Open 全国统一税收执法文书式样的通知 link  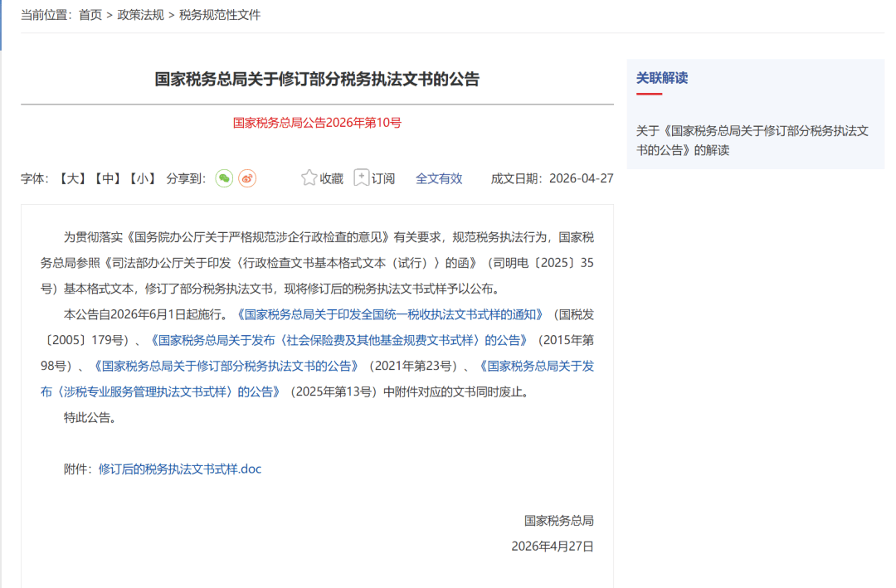391,314
